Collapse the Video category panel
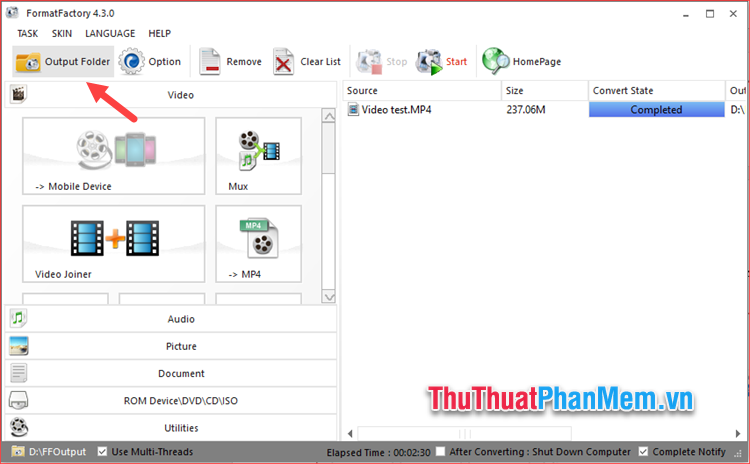The image size is (750, 464). [171, 95]
